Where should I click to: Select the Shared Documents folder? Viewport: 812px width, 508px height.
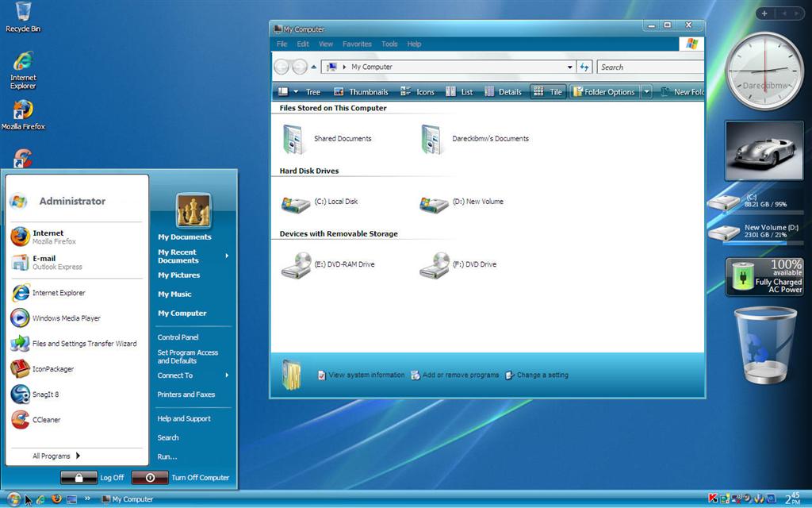tap(327, 139)
